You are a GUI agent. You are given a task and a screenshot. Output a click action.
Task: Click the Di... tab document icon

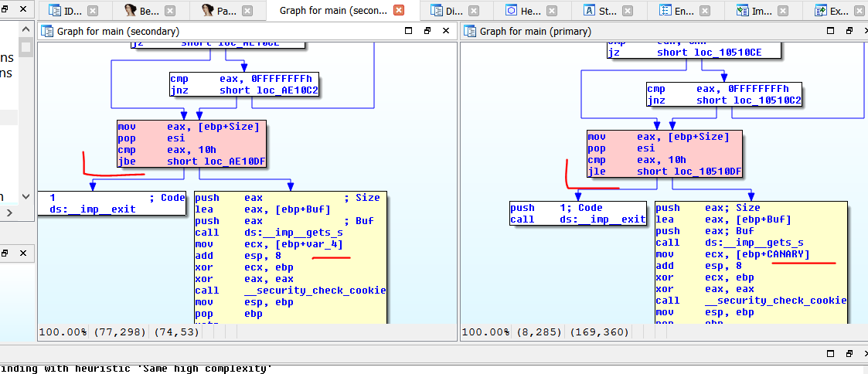[437, 11]
